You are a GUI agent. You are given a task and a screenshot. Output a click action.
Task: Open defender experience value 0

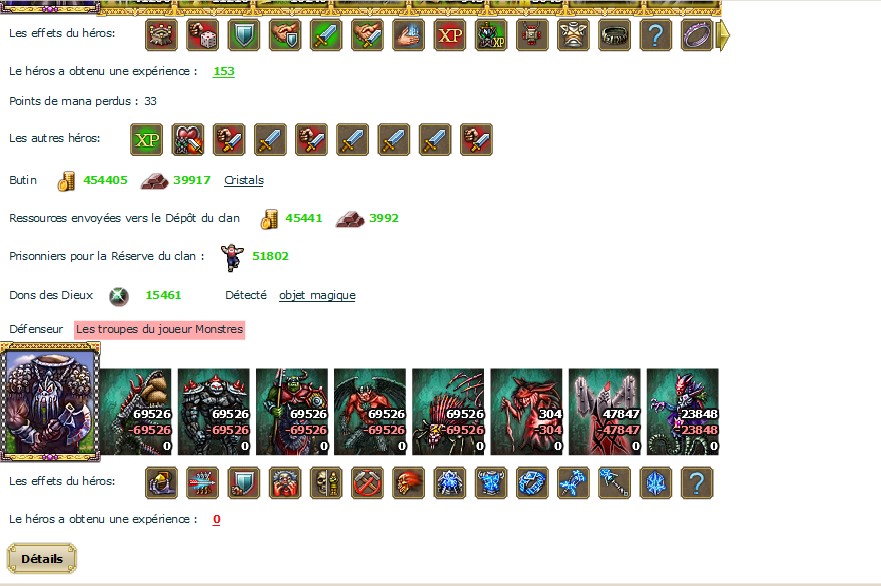pyautogui.click(x=217, y=519)
